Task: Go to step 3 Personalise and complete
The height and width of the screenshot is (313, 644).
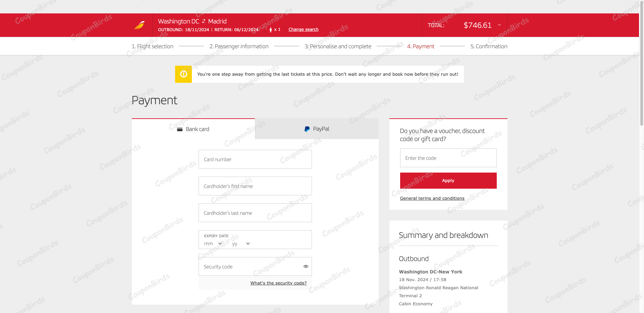Action: (x=338, y=46)
